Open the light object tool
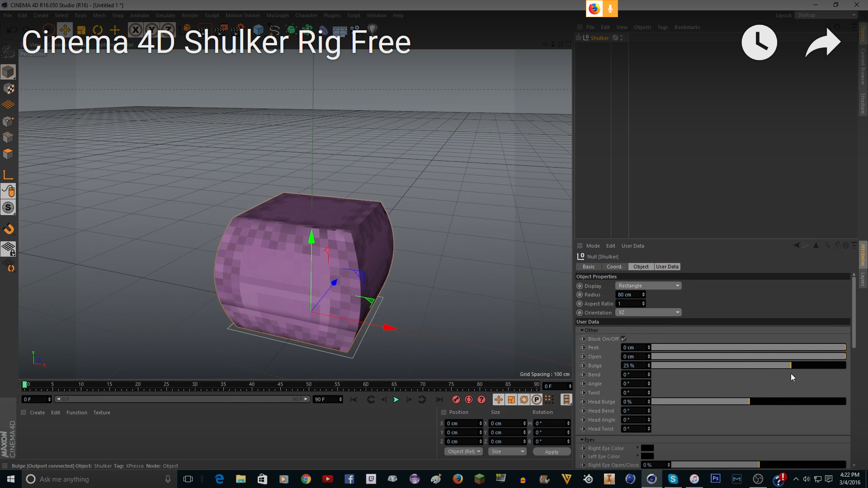This screenshot has width=868, height=488. [x=373, y=30]
